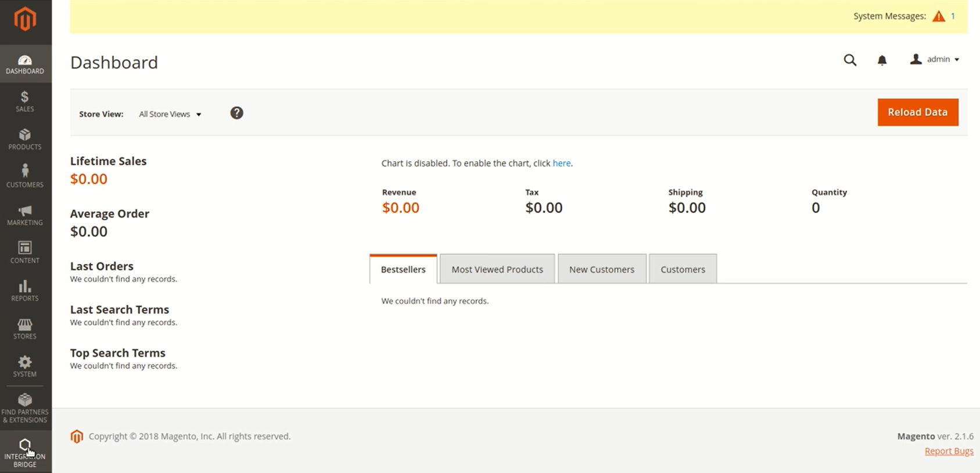Open the Products sidebar section
This screenshot has width=980, height=473.
(25, 139)
